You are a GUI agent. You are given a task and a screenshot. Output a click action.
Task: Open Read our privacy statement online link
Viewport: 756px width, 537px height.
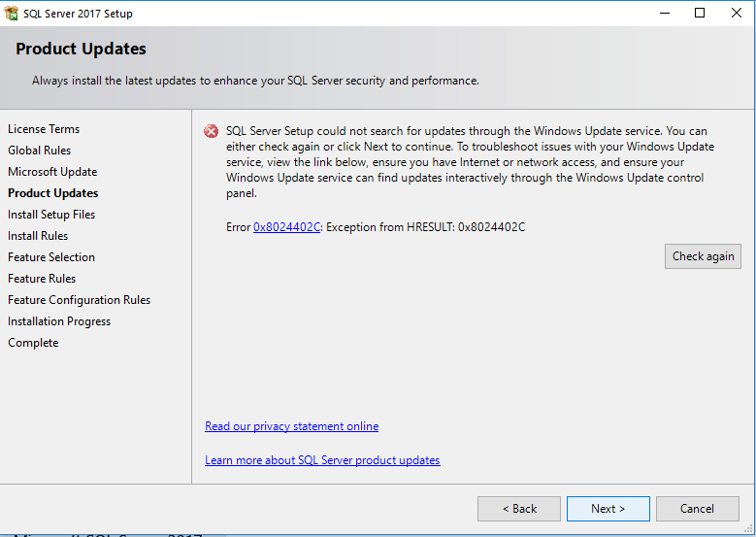point(291,426)
